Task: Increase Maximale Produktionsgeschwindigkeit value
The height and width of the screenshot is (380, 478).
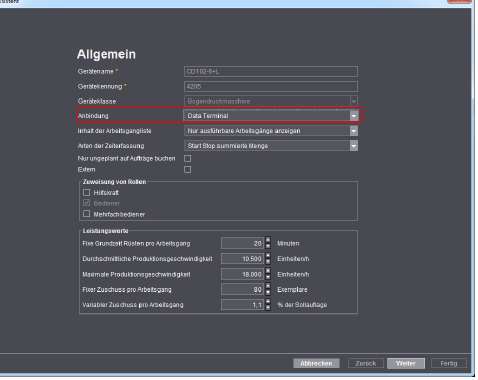Action: click(x=268, y=271)
